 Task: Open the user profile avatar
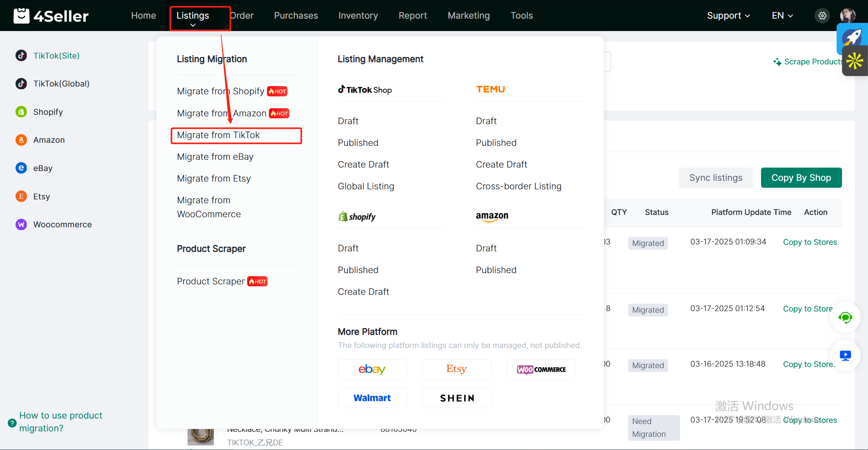847,16
